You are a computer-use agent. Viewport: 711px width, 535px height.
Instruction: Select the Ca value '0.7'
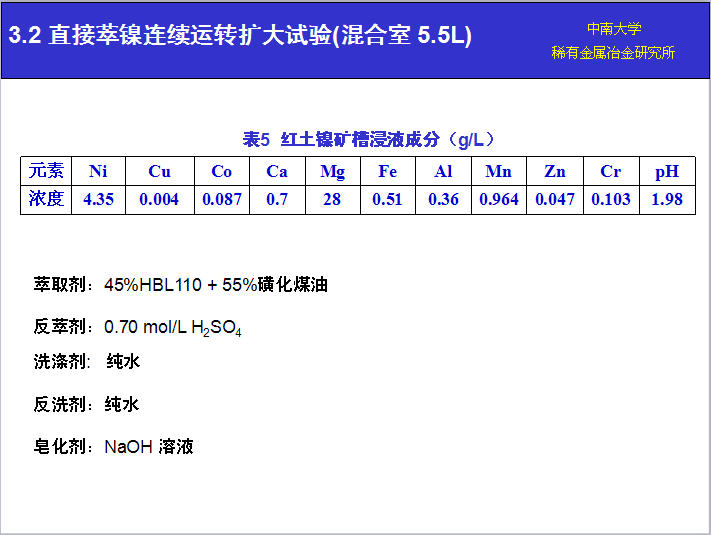[277, 199]
